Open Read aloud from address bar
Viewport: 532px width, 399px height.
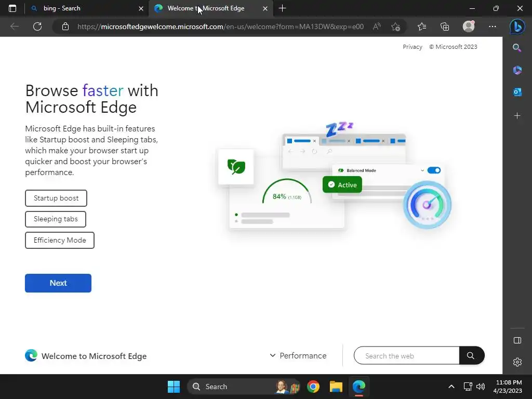(377, 26)
